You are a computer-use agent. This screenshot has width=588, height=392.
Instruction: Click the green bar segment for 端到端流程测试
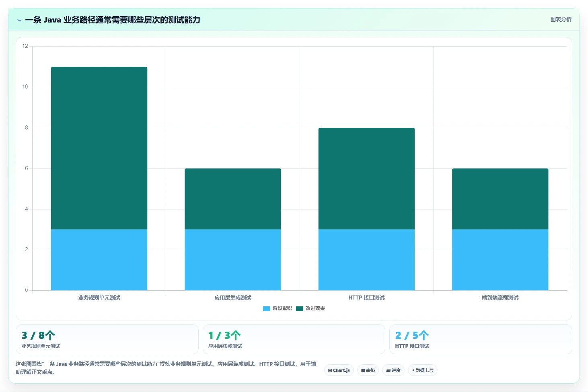tap(500, 199)
